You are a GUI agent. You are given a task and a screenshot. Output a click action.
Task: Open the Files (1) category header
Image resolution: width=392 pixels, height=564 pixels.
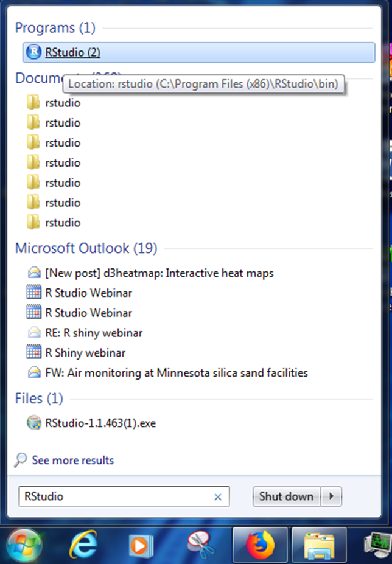coord(39,398)
